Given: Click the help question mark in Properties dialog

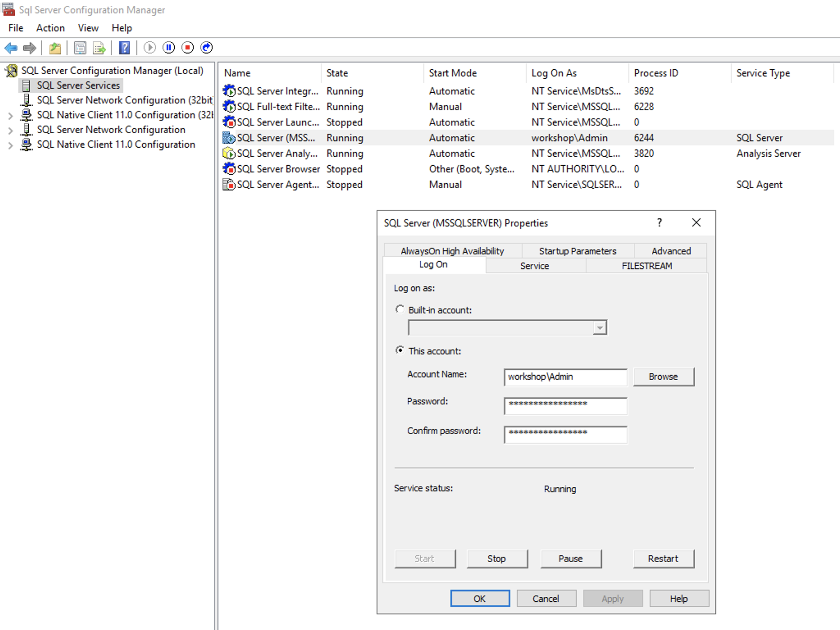Looking at the screenshot, I should (659, 222).
